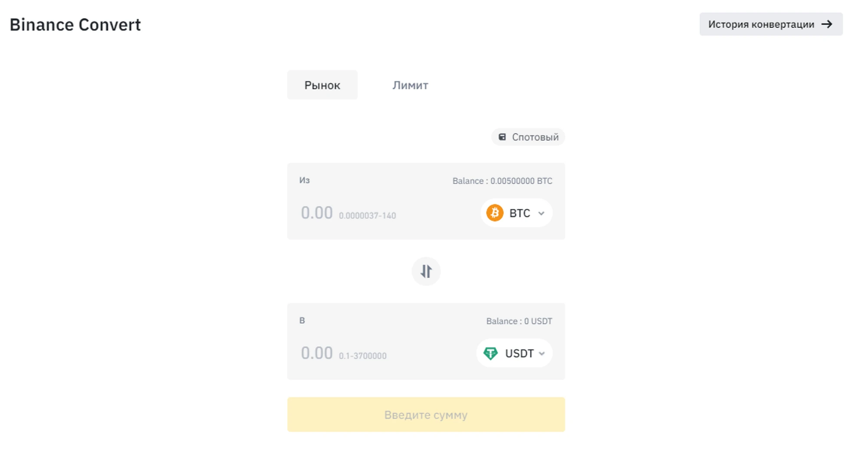Click the wallet icon beside Спотовый

502,137
